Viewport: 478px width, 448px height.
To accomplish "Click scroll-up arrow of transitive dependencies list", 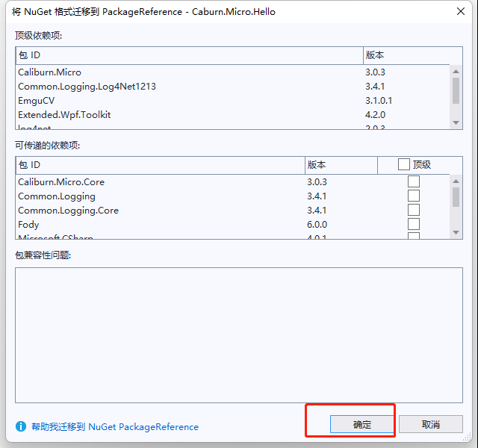I will point(456,181).
